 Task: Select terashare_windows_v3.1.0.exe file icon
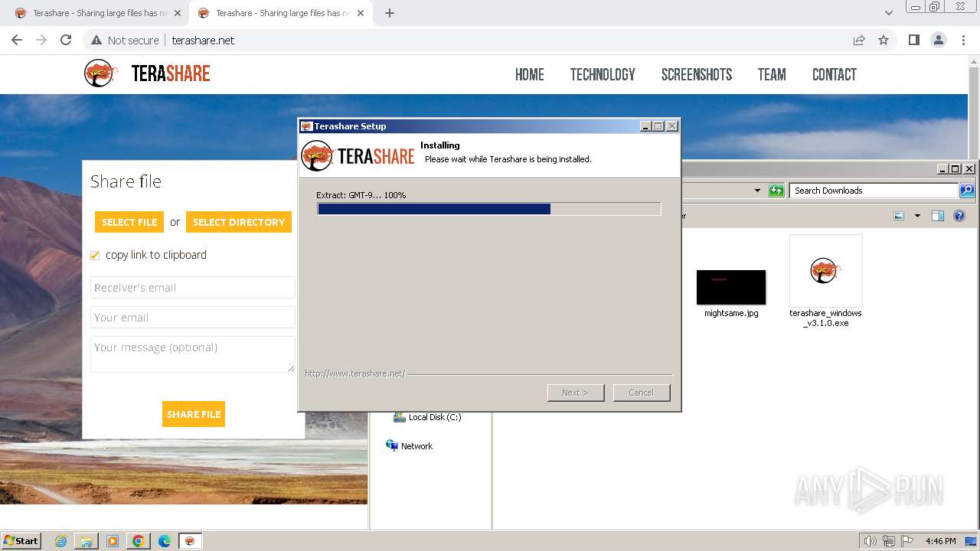[825, 271]
